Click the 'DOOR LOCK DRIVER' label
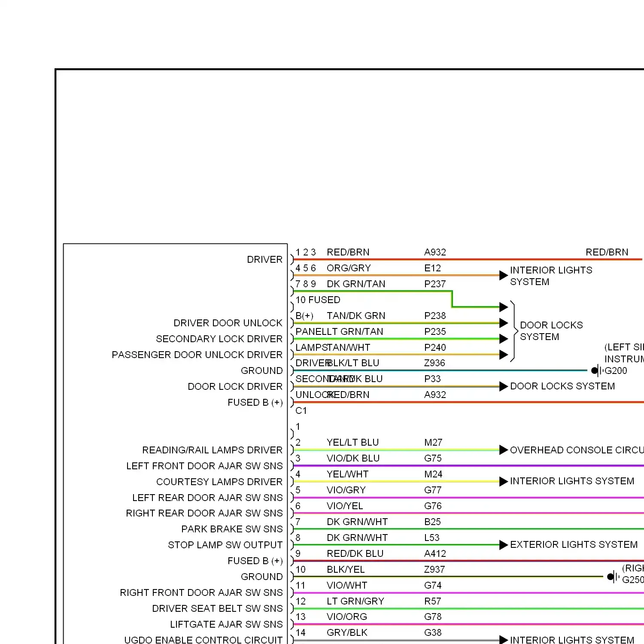 click(x=235, y=386)
